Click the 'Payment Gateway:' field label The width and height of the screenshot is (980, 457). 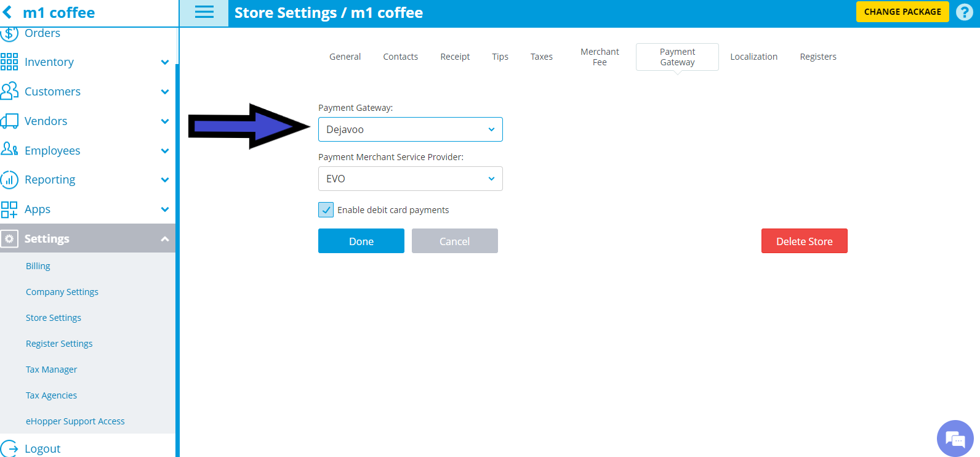356,108
